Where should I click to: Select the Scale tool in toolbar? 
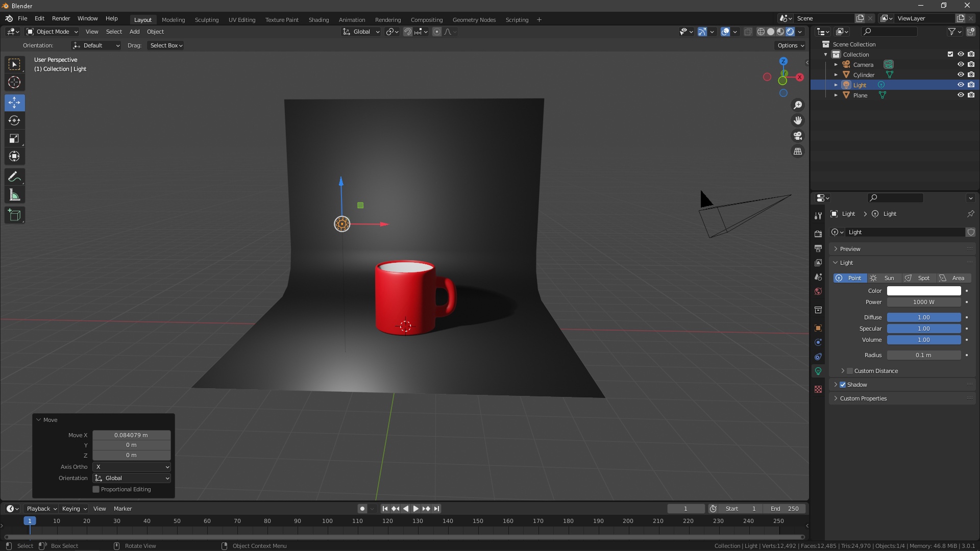(14, 139)
